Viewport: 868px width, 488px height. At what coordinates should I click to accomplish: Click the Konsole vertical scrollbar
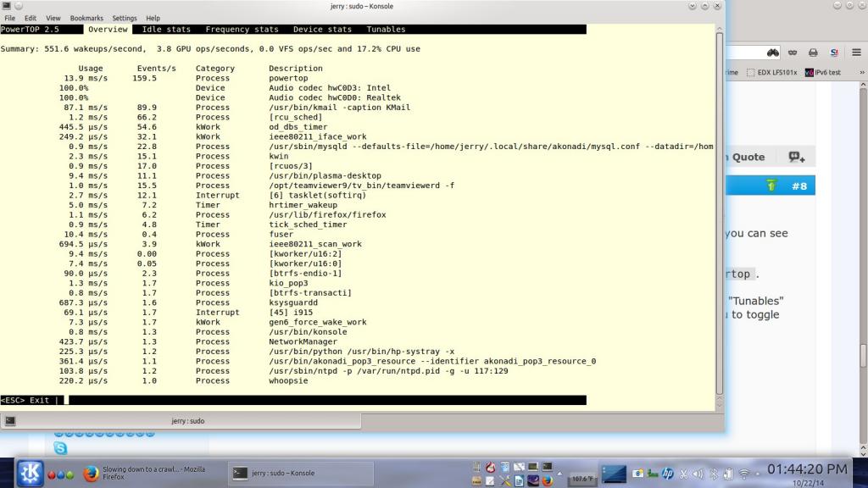tap(720, 212)
